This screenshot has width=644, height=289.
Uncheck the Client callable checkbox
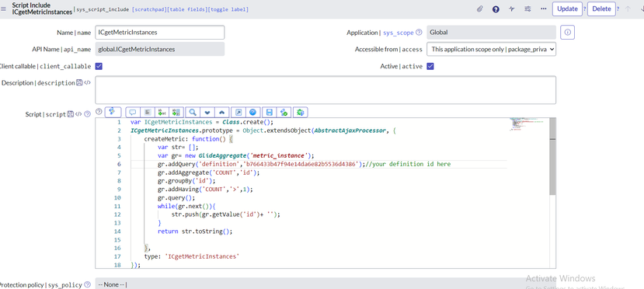99,66
